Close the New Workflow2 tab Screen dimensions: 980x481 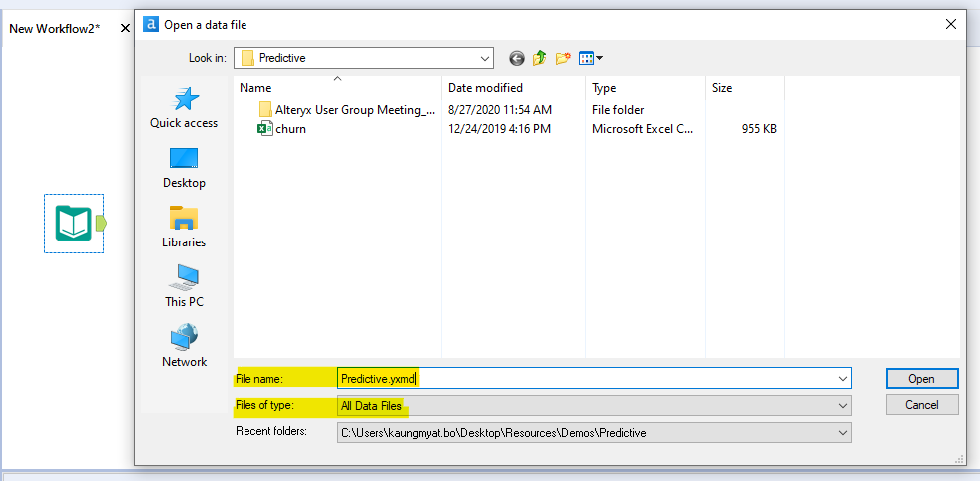(125, 28)
